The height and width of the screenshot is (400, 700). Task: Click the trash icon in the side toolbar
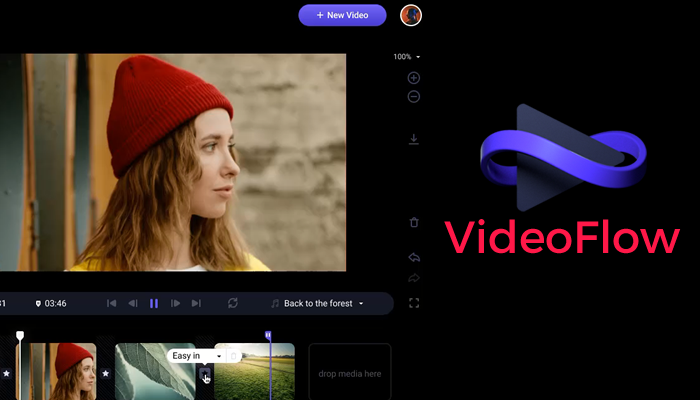[414, 222]
